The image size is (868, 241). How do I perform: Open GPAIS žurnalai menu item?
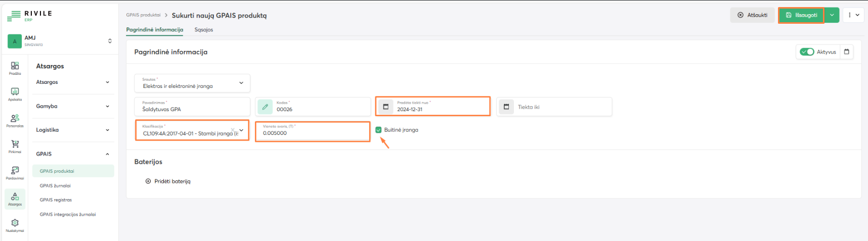55,185
